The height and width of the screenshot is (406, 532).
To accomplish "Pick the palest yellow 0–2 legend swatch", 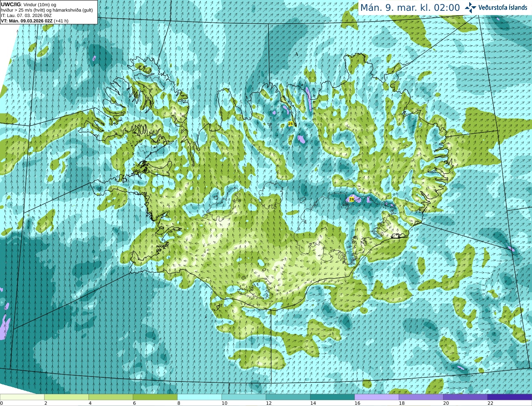I will pyautogui.click(x=22, y=397).
